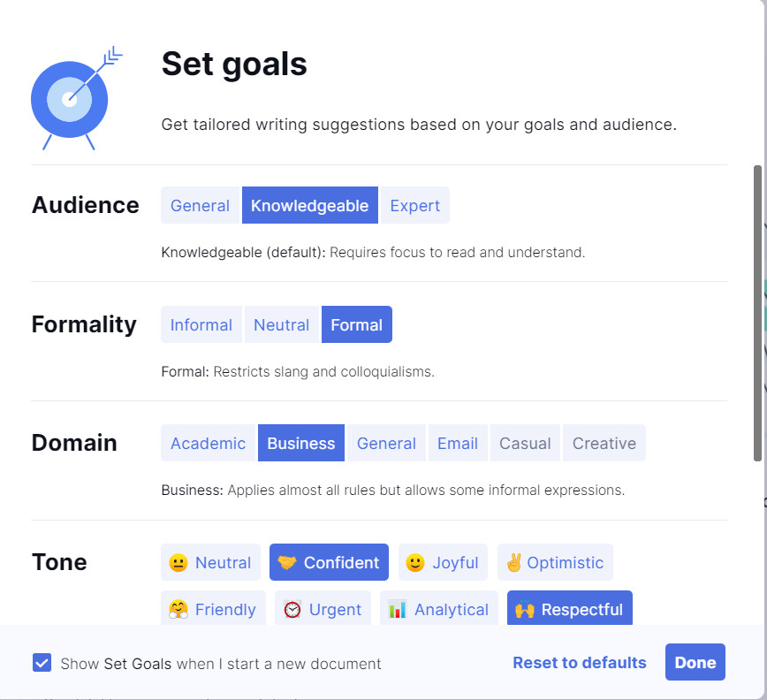Image resolution: width=767 pixels, height=700 pixels.
Task: Click the Confident handshake emoji
Action: point(286,562)
